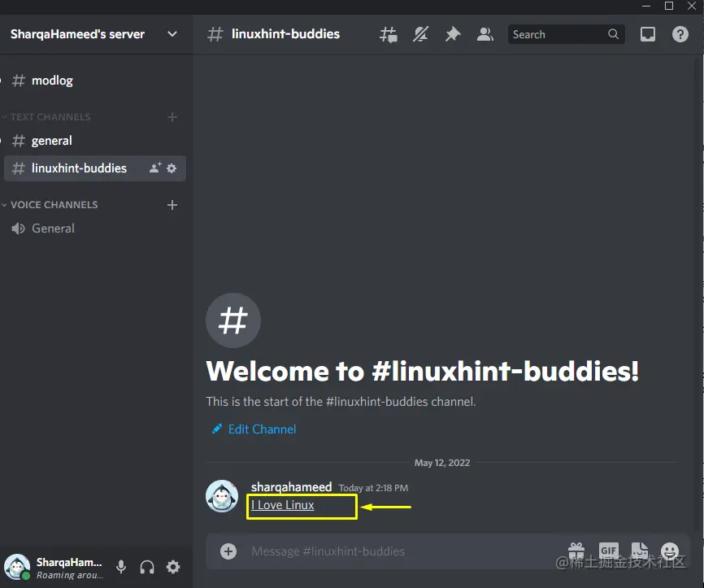Screen dimensions: 704x588
Task: Click the May 12, 2022 date divider text
Action: 442,463
